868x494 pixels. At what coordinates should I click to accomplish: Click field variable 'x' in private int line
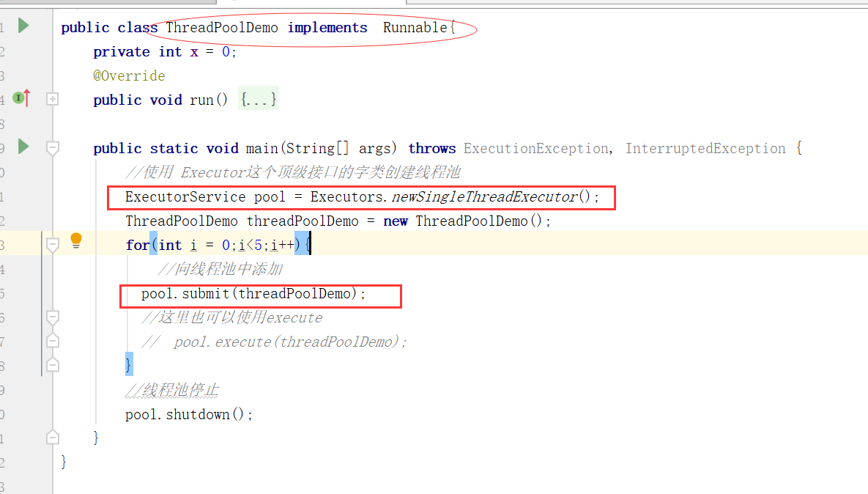pyautogui.click(x=194, y=52)
